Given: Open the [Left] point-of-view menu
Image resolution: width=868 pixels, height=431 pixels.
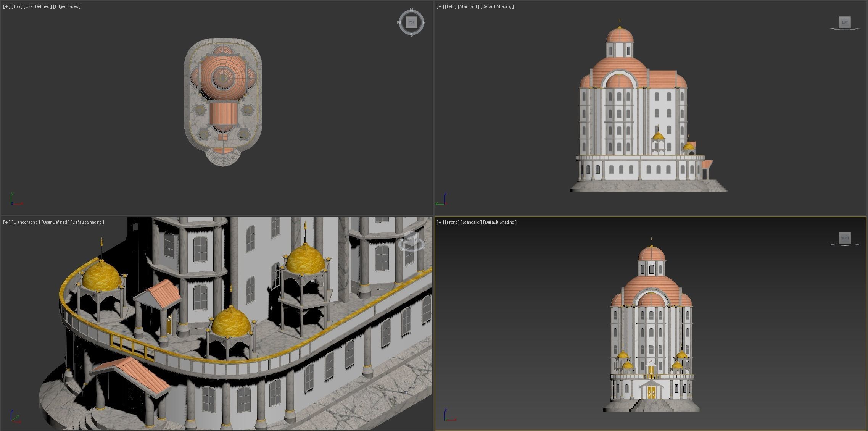Looking at the screenshot, I should point(451,6).
